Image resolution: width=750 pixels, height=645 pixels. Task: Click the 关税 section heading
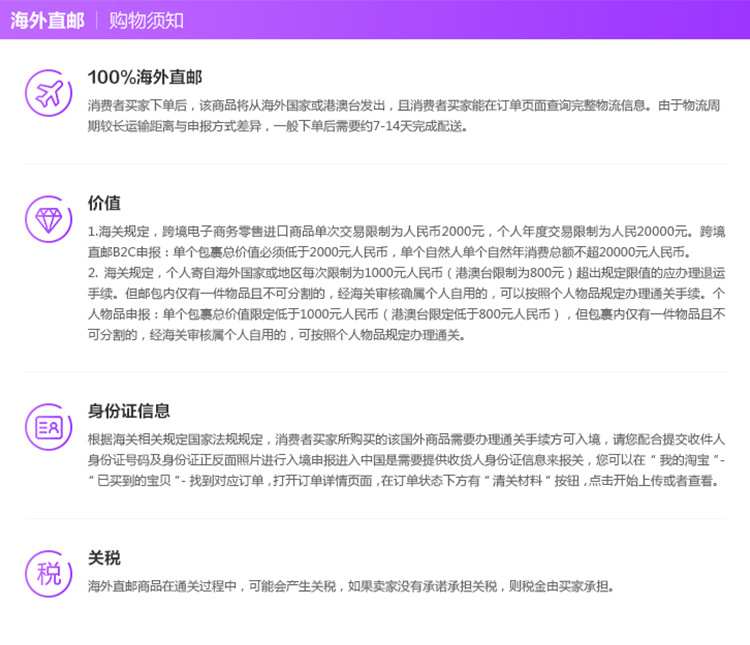point(104,557)
